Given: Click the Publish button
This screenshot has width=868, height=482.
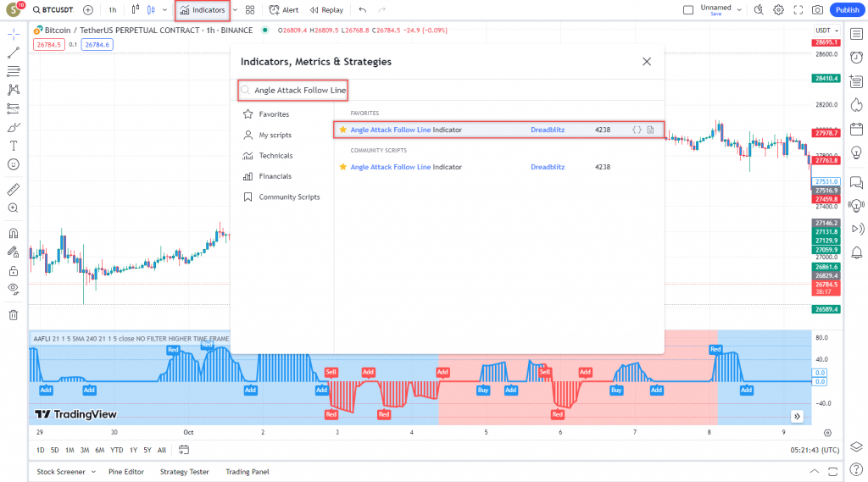Looking at the screenshot, I should (846, 10).
